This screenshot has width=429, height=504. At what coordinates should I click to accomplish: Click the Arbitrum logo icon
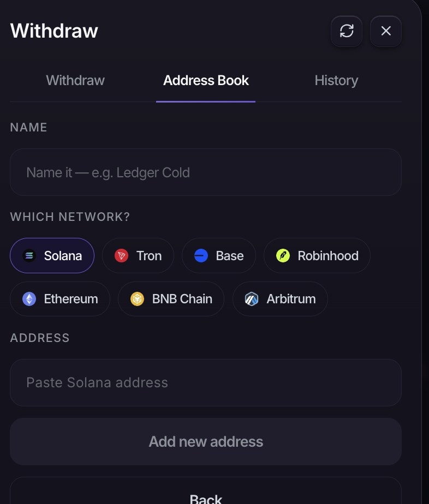[x=252, y=299]
